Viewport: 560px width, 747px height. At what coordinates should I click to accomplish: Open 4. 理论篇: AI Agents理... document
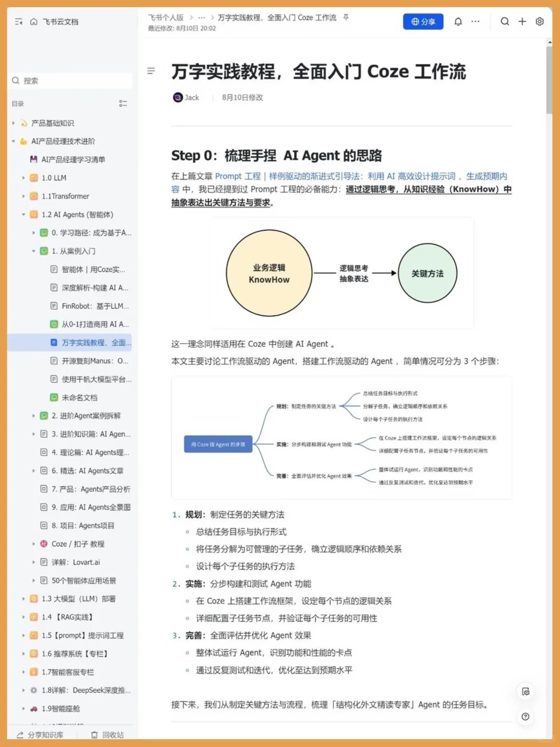90,452
